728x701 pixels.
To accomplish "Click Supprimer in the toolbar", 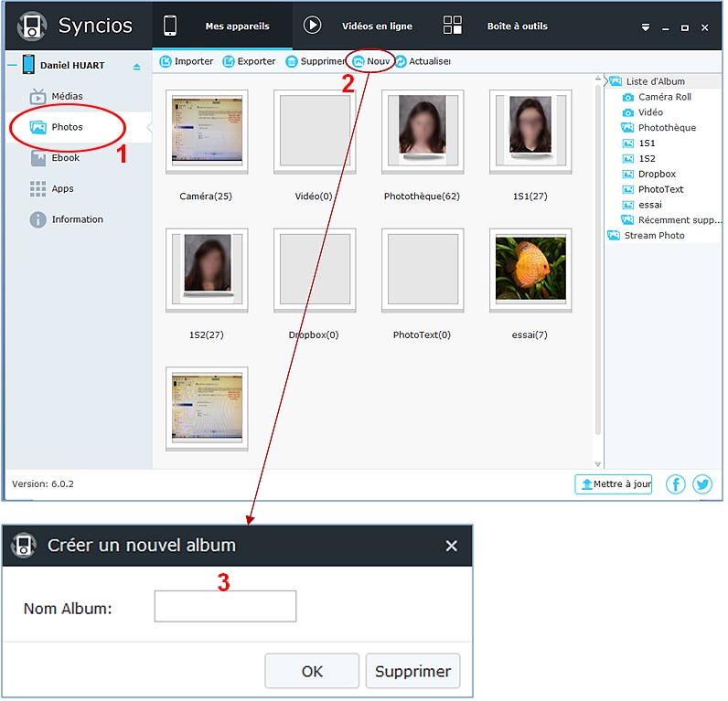I will pyautogui.click(x=317, y=62).
